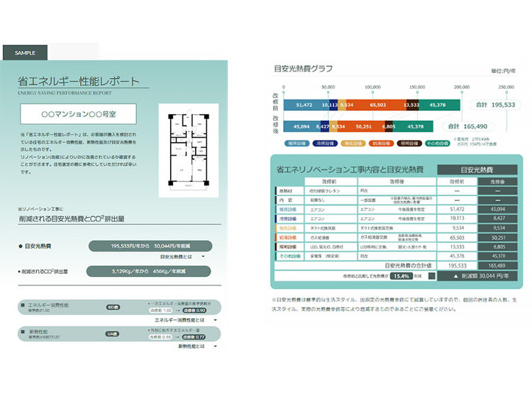532x399 pixels.
Task: Expand the エネルギー消費性能とは dropdown arrow
Action: click(x=215, y=320)
